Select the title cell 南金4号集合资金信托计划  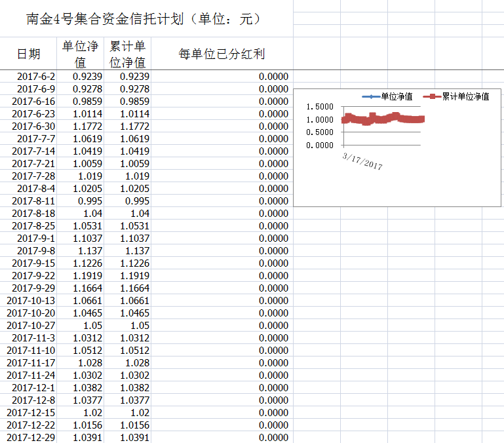coord(144,20)
